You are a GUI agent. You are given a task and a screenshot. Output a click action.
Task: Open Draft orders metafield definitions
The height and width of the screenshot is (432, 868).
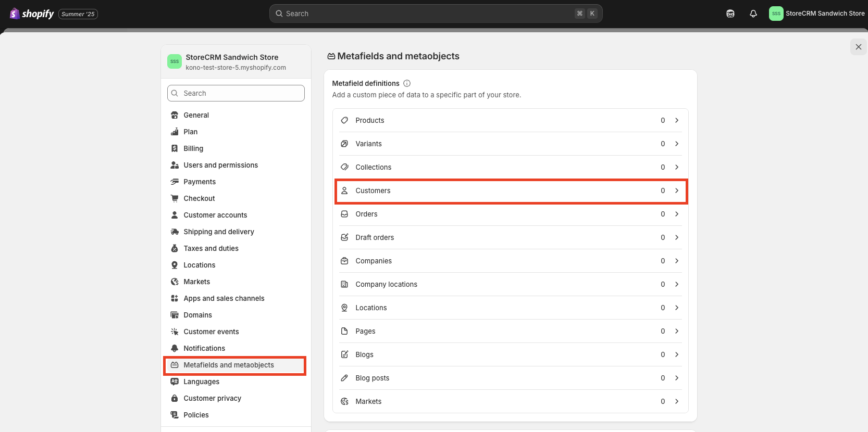click(x=511, y=237)
